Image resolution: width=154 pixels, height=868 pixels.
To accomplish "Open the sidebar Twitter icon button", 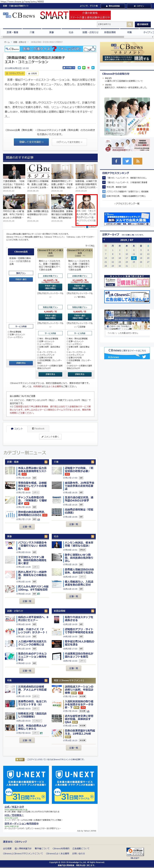I will tap(127, 161).
